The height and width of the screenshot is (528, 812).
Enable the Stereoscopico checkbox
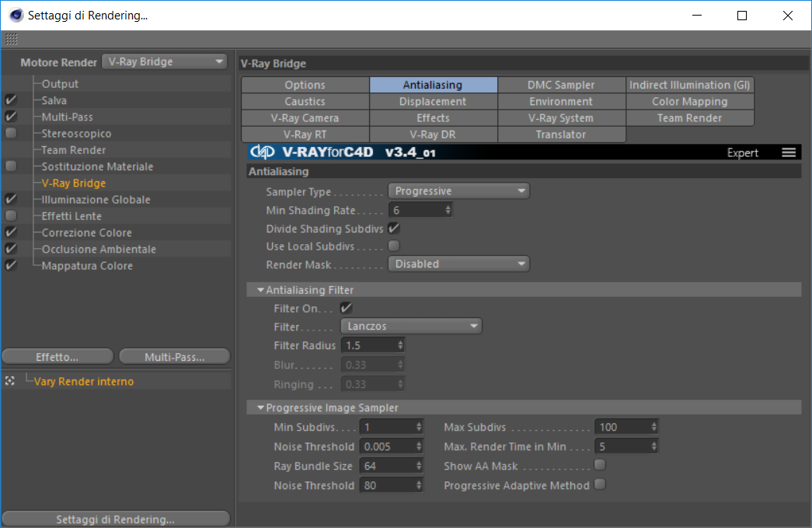pyautogui.click(x=11, y=133)
